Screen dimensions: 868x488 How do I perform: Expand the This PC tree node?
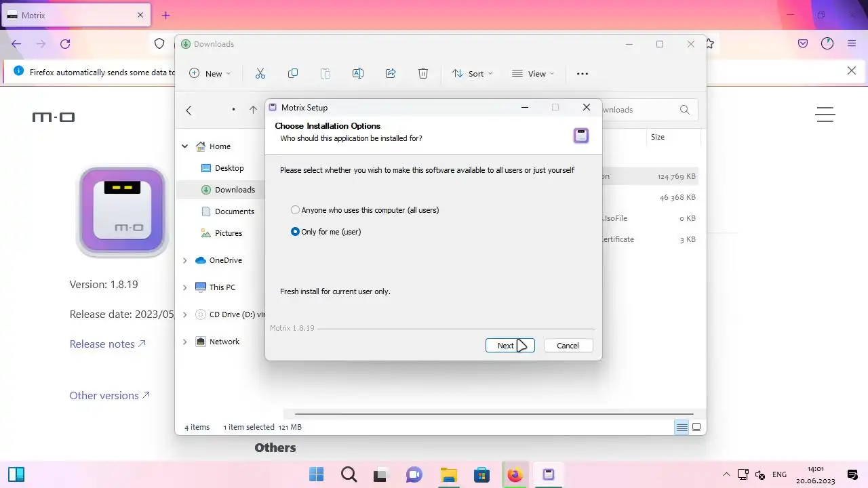[x=184, y=287]
